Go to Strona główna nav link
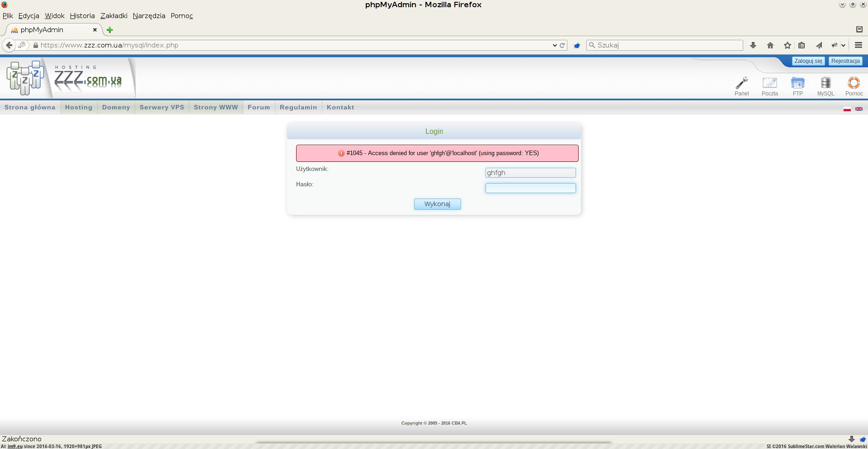This screenshot has height=449, width=868. (x=30, y=107)
